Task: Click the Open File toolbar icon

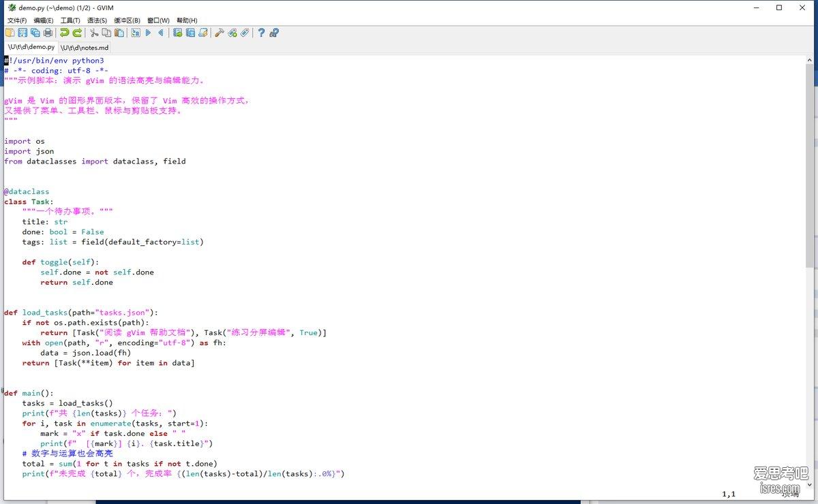Action: coord(10,33)
